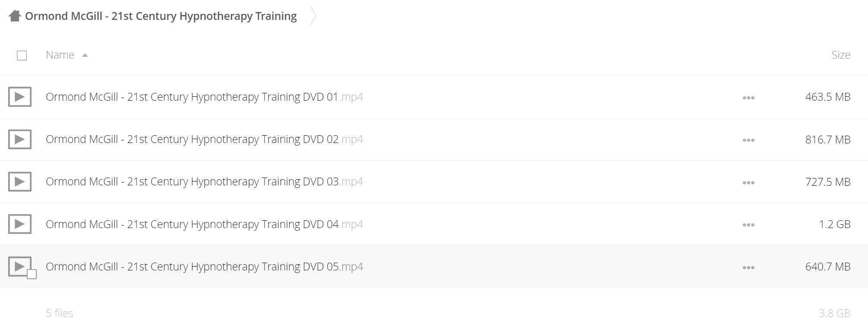Open the three-dot menu for DVD 05
This screenshot has height=327, width=868.
tap(748, 267)
